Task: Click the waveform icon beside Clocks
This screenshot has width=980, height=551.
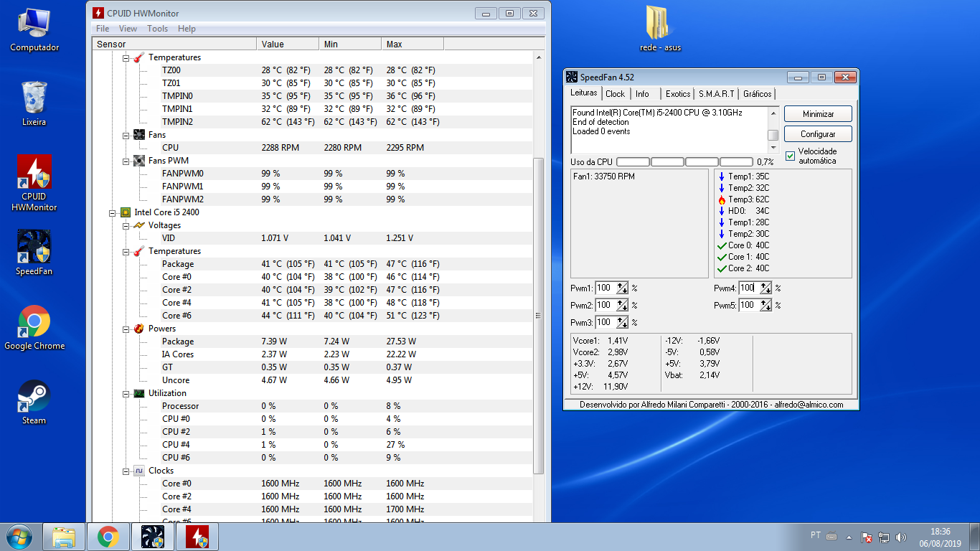Action: click(139, 471)
